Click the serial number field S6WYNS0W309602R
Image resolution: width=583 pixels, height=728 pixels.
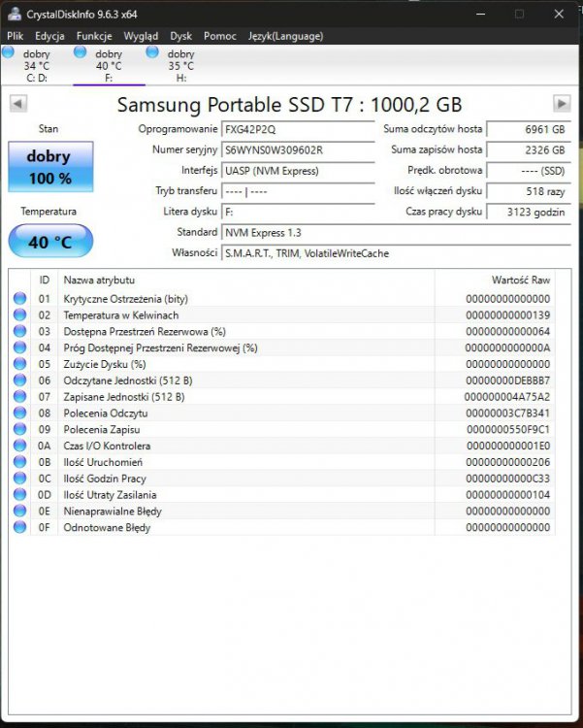(298, 150)
